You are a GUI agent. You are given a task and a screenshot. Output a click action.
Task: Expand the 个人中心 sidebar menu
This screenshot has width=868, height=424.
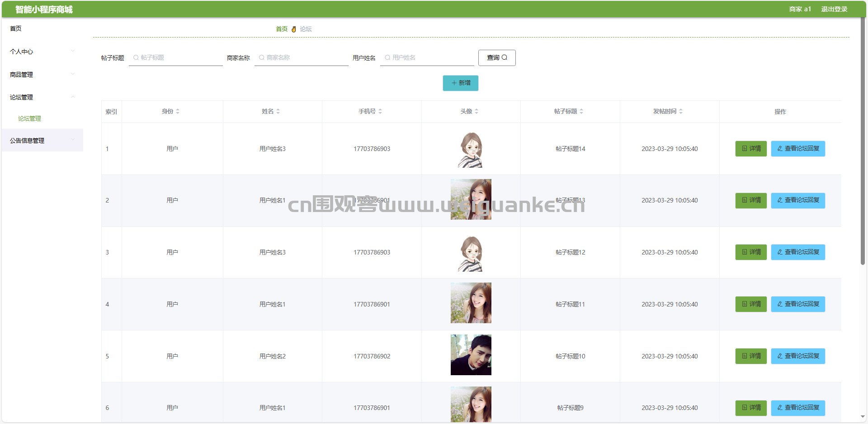[42, 52]
